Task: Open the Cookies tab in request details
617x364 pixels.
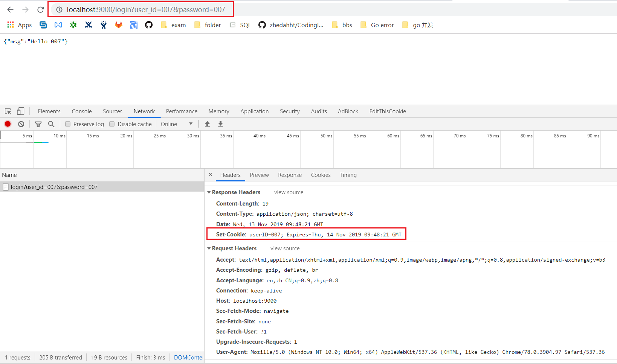Action: pyautogui.click(x=321, y=175)
